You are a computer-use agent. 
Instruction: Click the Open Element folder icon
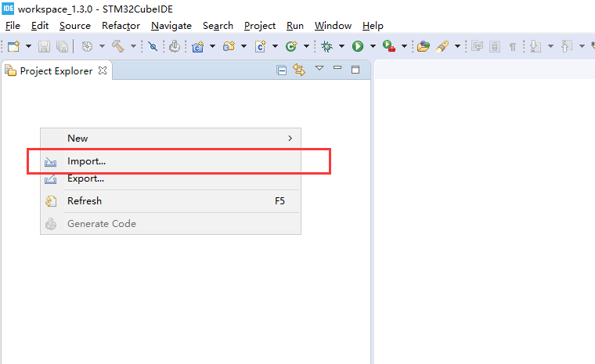click(423, 46)
